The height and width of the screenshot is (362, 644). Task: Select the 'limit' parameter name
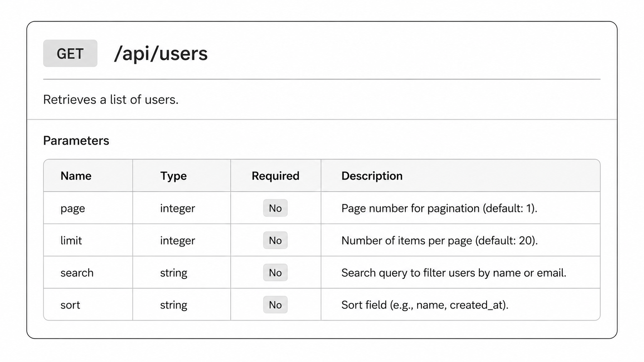(x=71, y=240)
